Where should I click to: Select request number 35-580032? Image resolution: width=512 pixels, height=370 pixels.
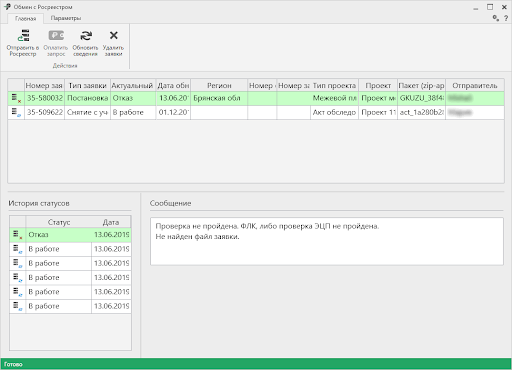tap(44, 98)
